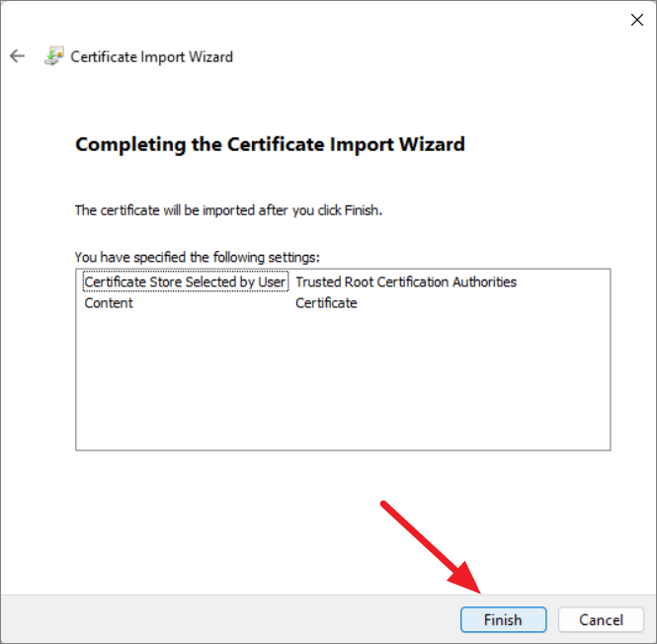The height and width of the screenshot is (644, 657).
Task: Cancel the certificate import
Action: 601,619
